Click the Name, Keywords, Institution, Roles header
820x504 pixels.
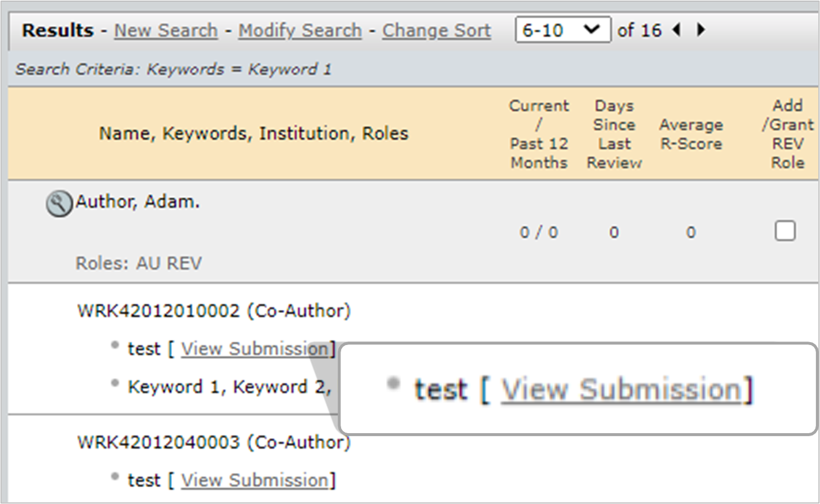pos(254,134)
